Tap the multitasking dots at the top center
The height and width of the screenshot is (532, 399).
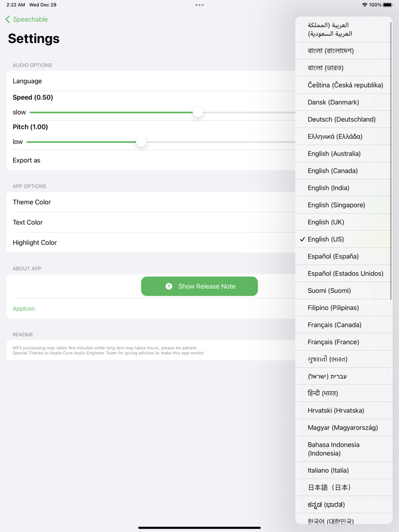pos(199,5)
